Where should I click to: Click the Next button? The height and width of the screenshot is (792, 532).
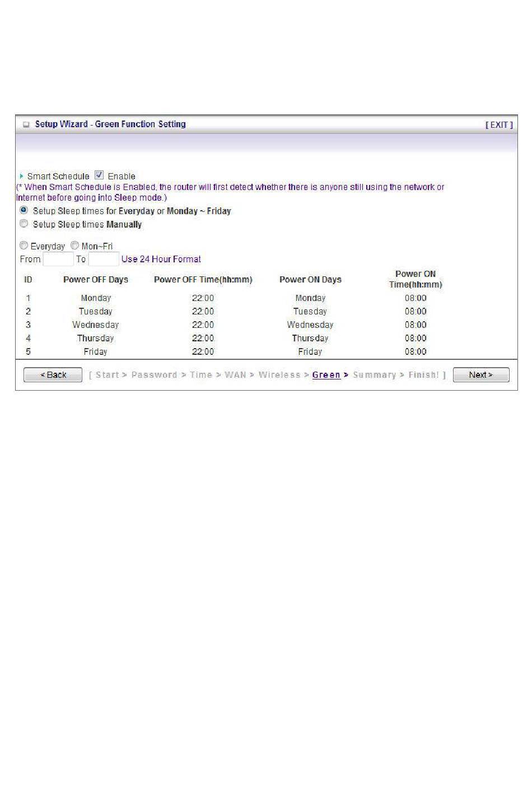(481, 375)
